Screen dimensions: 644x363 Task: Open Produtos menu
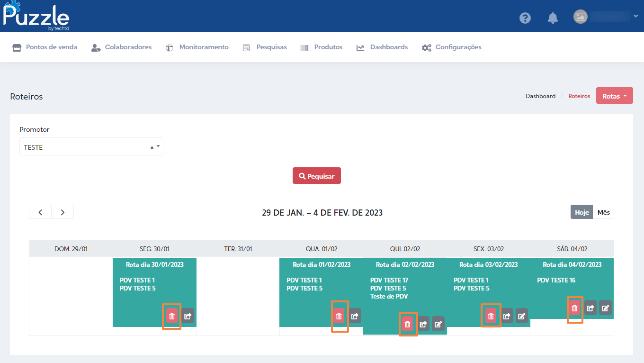click(322, 47)
